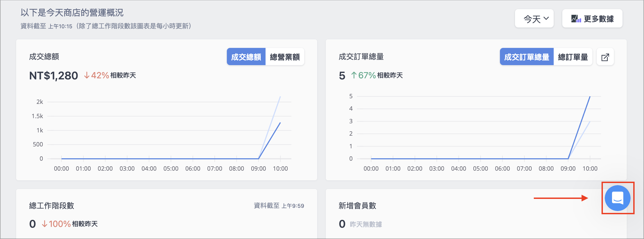This screenshot has width=644, height=239.
Task: Click the 新增會員數 card title
Action: (x=357, y=206)
